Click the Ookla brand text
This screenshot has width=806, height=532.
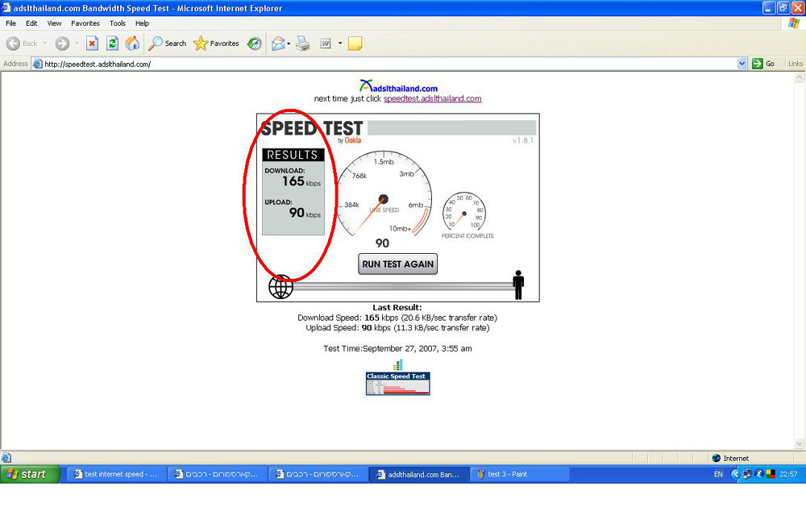353,140
